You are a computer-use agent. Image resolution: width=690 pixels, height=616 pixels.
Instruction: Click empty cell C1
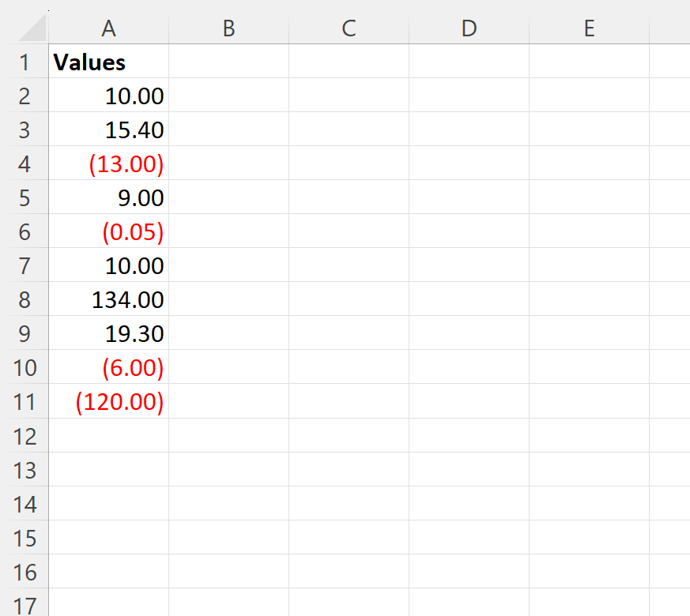(x=349, y=61)
